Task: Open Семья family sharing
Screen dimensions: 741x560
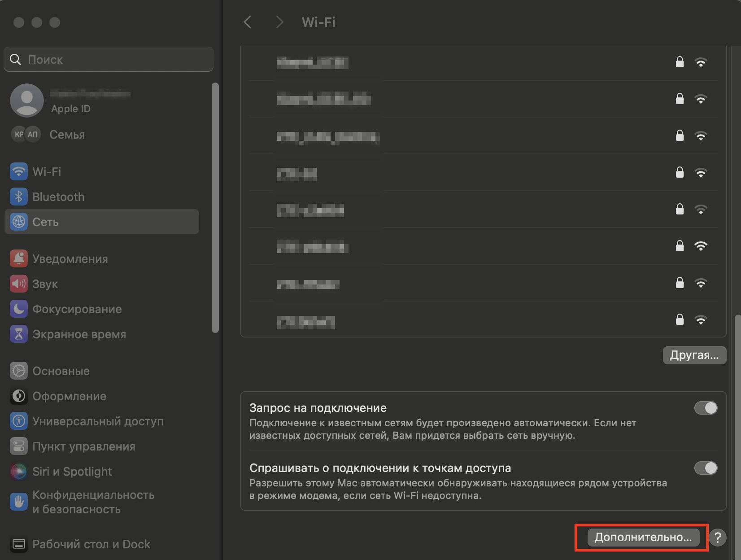Action: (101, 134)
